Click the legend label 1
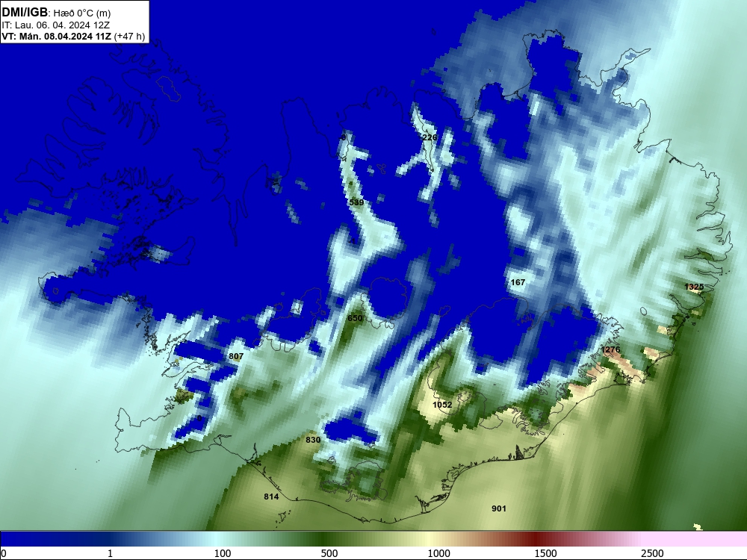The image size is (747, 560). click(110, 553)
